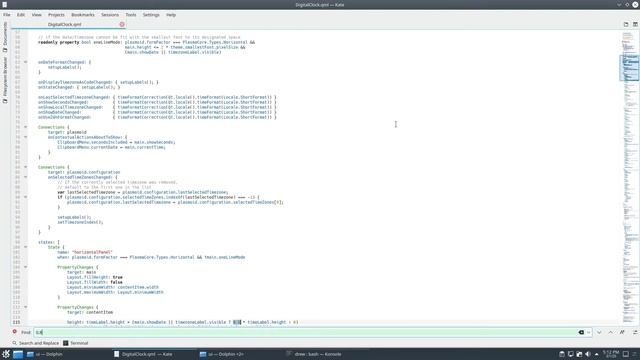Collapse the second Connections block fold marker
The width and height of the screenshot is (640, 360).
[x=25, y=167]
